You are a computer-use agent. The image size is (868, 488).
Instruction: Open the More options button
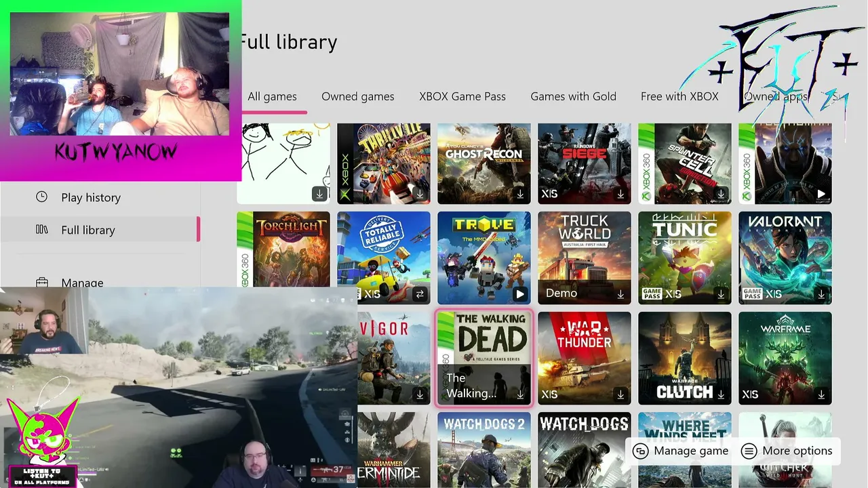787,451
